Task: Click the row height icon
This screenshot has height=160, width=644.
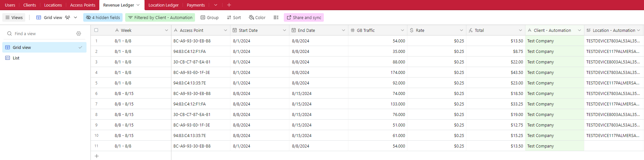Action: [276, 17]
